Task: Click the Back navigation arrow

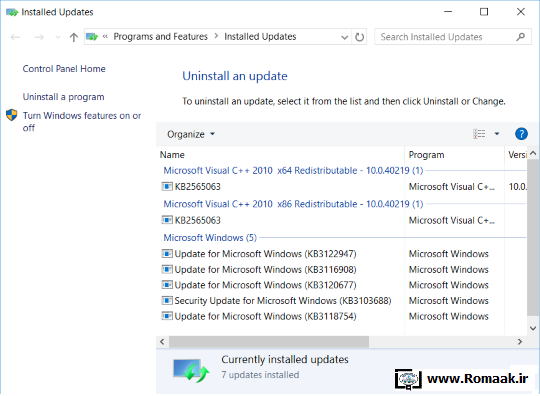Action: click(x=15, y=37)
